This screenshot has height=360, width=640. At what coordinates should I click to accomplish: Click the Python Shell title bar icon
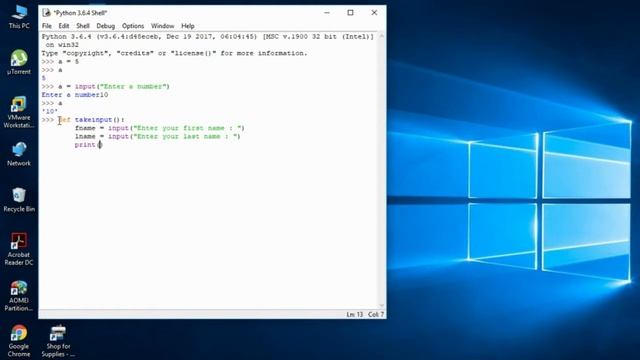click(47, 13)
